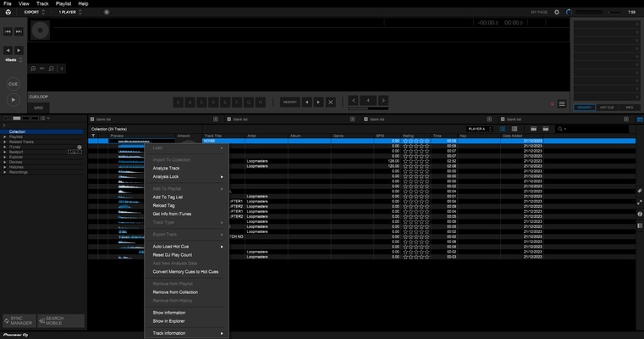Open SYNC MANAGER
Image resolution: width=644 pixels, height=339 pixels.
tap(19, 321)
